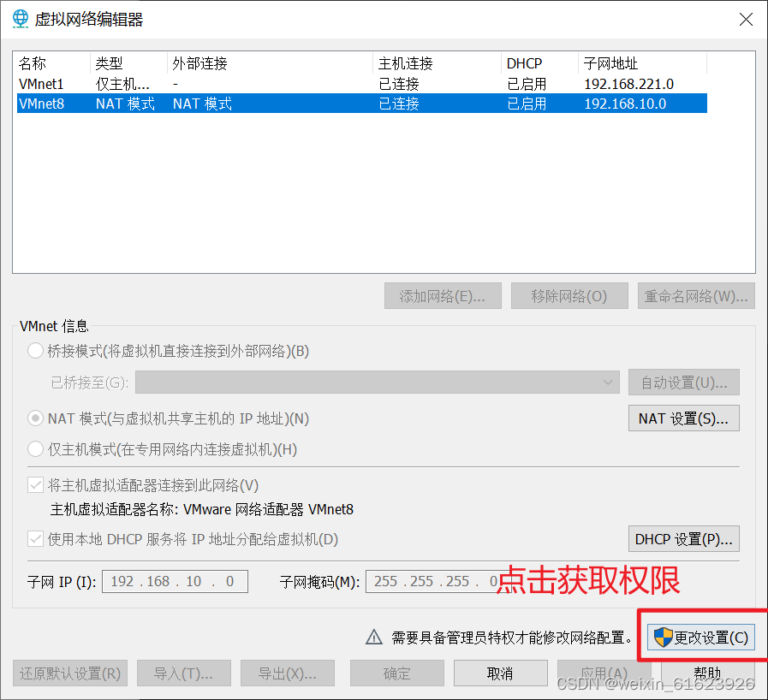
Task: Click the 添加网络(E) button
Action: click(x=443, y=296)
